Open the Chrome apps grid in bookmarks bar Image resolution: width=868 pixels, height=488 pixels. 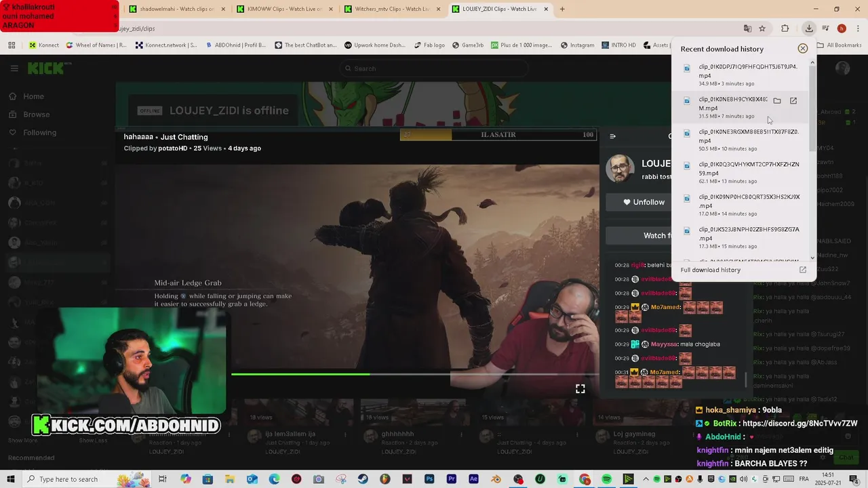click(x=12, y=45)
